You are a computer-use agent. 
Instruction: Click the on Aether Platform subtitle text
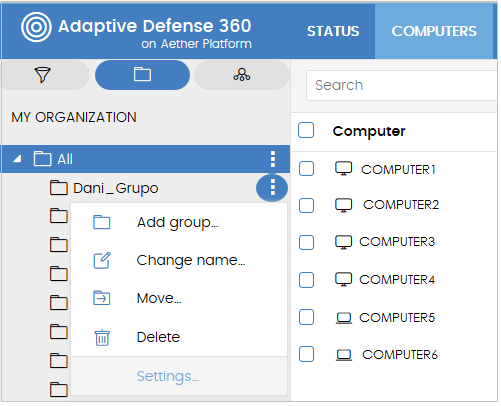click(196, 44)
